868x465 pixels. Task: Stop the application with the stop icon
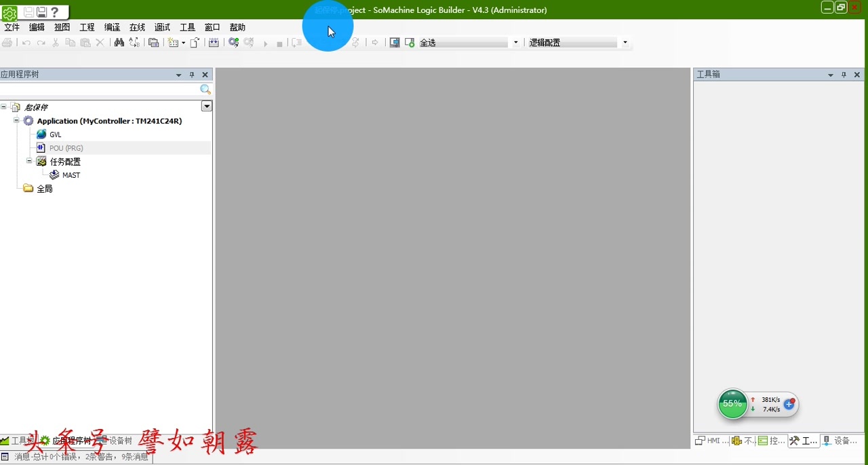pyautogui.click(x=279, y=43)
